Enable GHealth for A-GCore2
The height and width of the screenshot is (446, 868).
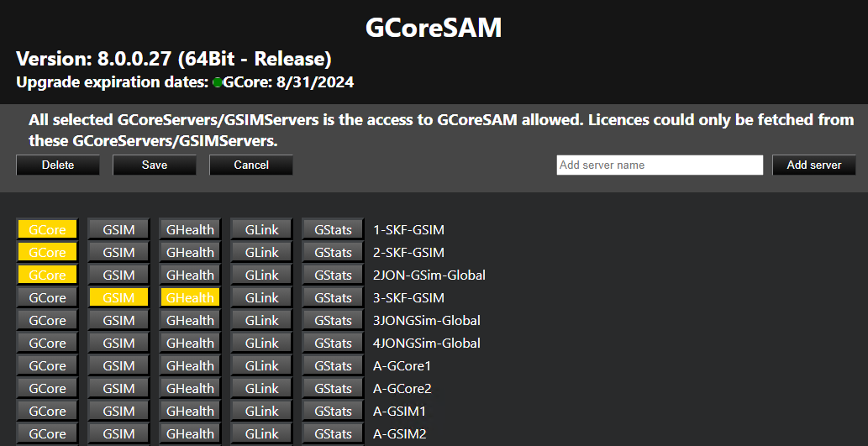point(190,388)
